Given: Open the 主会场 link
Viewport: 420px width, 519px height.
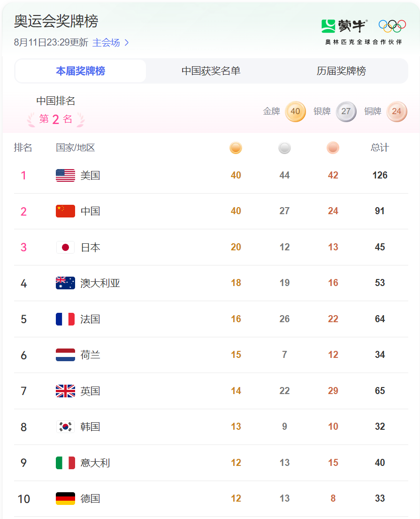Looking at the screenshot, I should tap(106, 43).
